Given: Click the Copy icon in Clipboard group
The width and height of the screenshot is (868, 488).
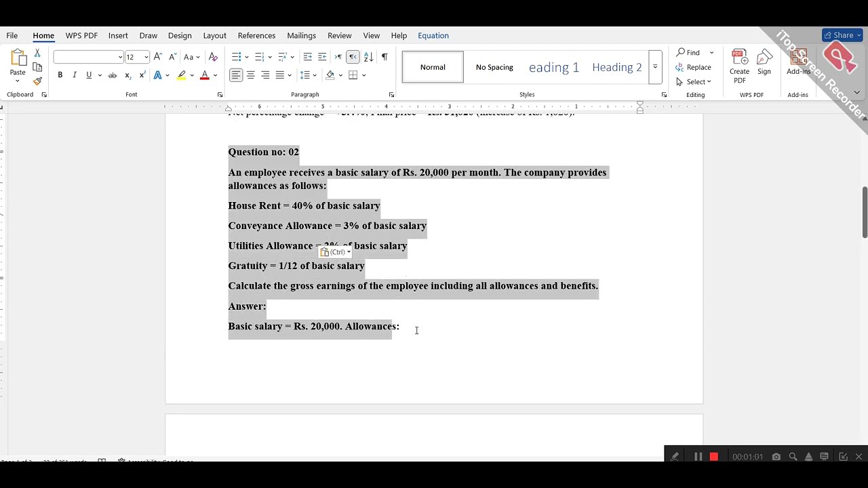Looking at the screenshot, I should [x=37, y=67].
